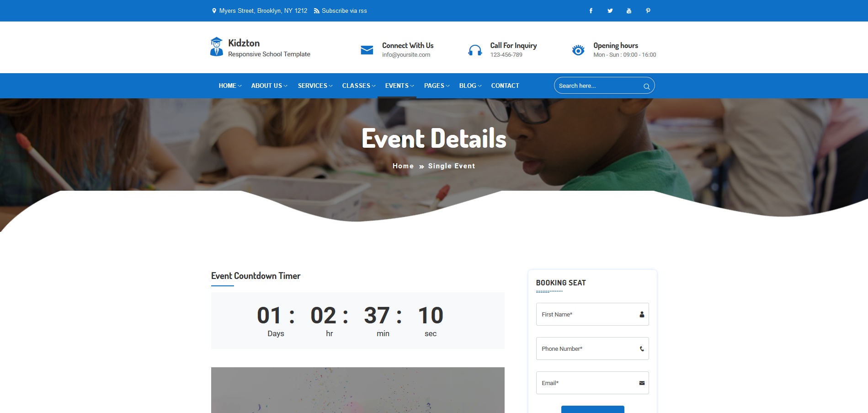The image size is (868, 413).
Task: Click the eye icon beside Opening hours
Action: (578, 50)
